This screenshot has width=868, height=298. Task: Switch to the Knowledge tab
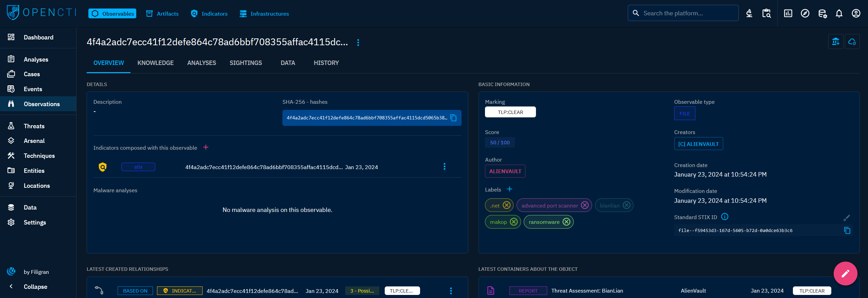click(x=155, y=63)
